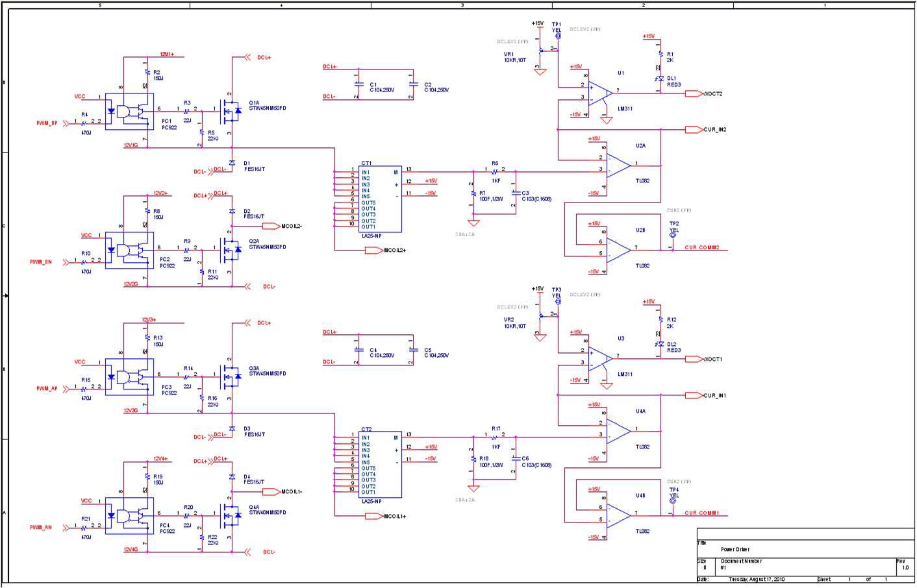The image size is (917, 588).
Task: Click the PWM_AP net label
Action: tap(47, 388)
